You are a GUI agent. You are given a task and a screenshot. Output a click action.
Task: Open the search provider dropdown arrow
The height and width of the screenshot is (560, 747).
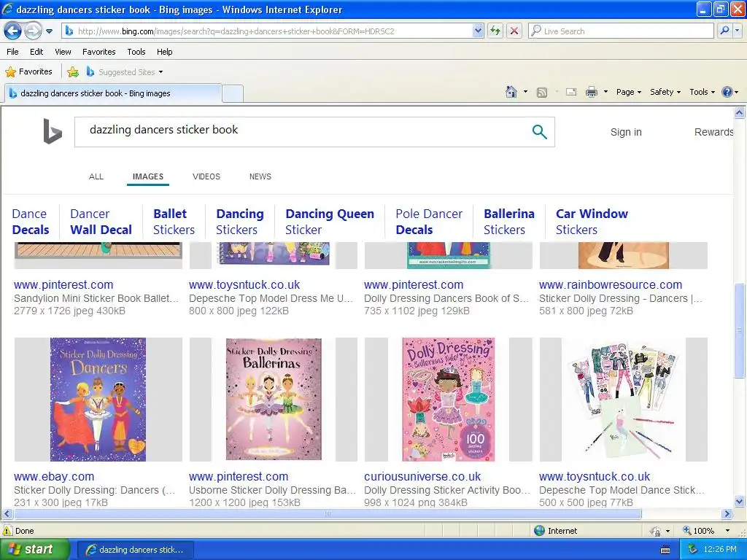(738, 31)
